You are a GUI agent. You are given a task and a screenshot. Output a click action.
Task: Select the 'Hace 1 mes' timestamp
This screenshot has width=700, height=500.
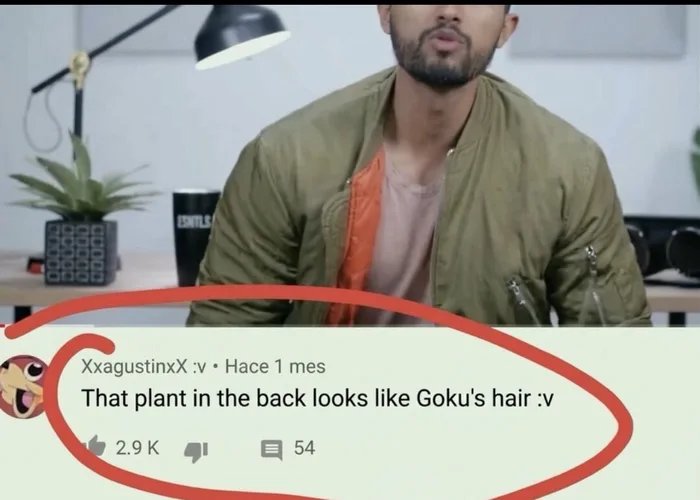pos(275,367)
